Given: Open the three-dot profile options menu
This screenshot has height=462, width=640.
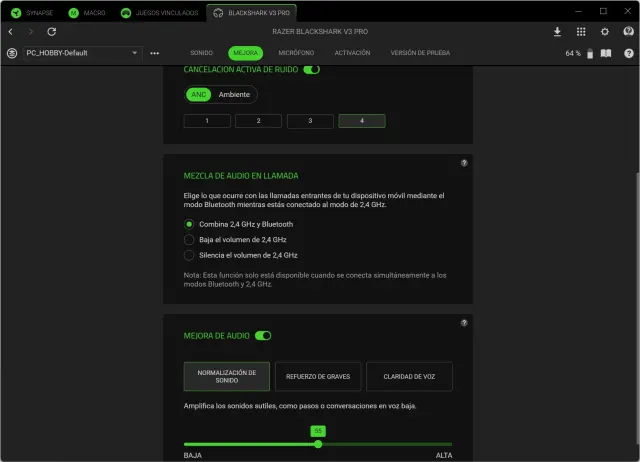Looking at the screenshot, I should point(155,53).
